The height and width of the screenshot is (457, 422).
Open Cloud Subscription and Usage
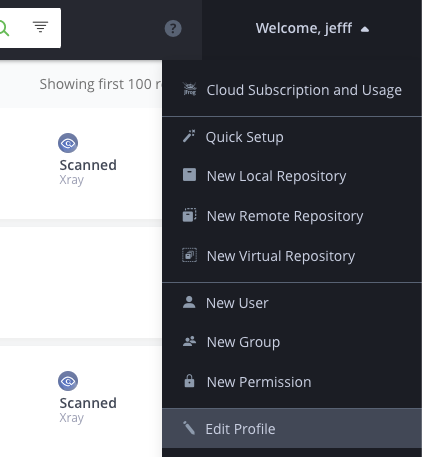292,90
